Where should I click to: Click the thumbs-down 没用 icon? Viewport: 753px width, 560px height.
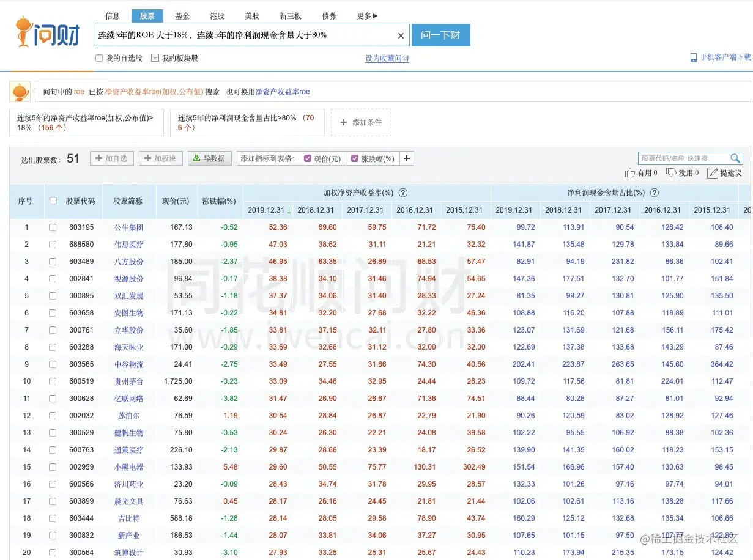point(670,173)
